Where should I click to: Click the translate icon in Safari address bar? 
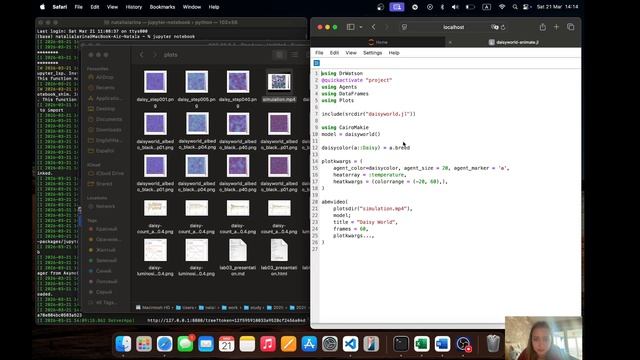tap(495, 27)
